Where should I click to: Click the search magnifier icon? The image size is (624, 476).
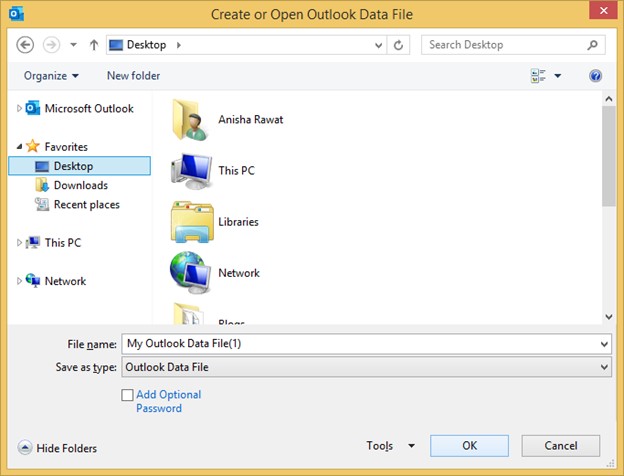pyautogui.click(x=593, y=45)
